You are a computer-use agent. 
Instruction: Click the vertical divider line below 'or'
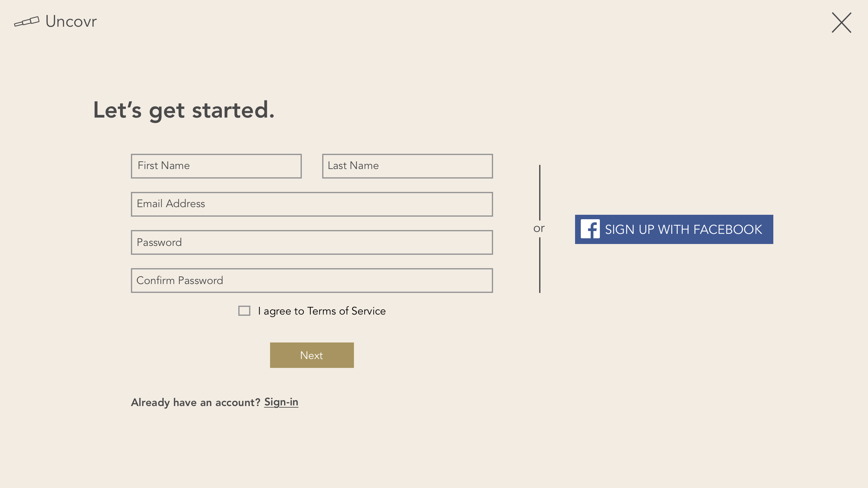click(x=539, y=265)
